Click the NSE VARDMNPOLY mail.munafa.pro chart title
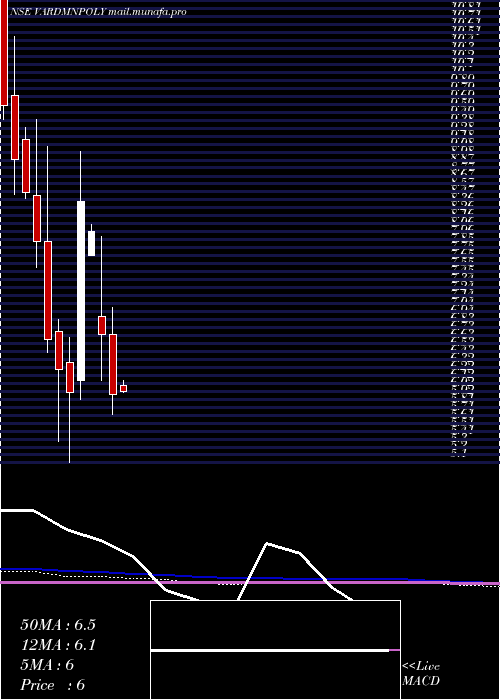The width and height of the screenshot is (500, 700). 97,12
